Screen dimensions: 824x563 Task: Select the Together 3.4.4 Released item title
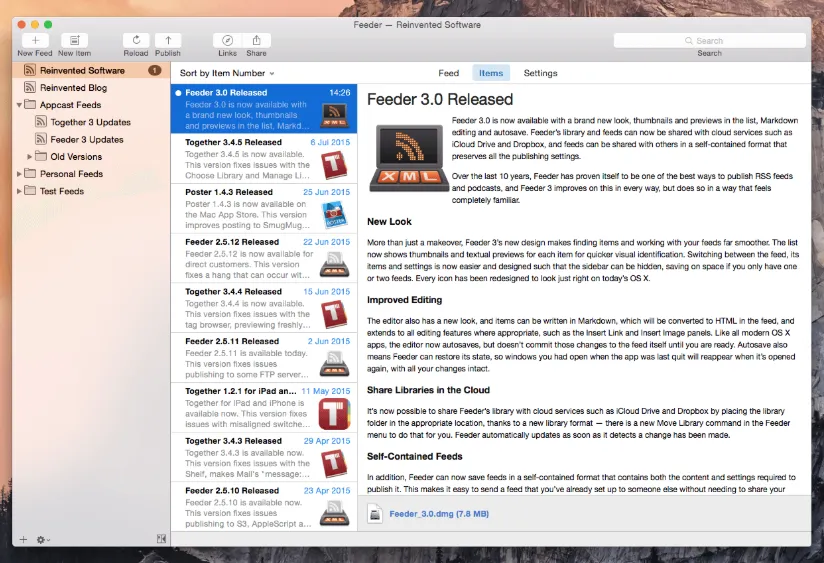[x=233, y=291]
